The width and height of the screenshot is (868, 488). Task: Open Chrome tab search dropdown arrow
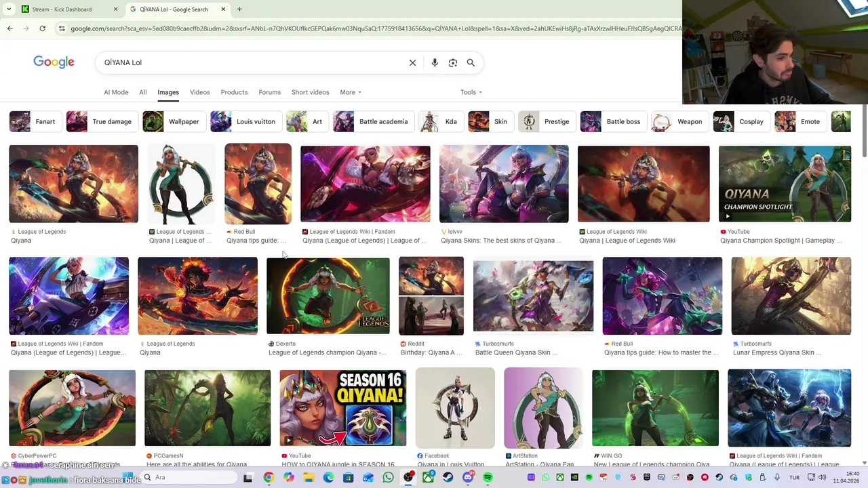[8, 9]
